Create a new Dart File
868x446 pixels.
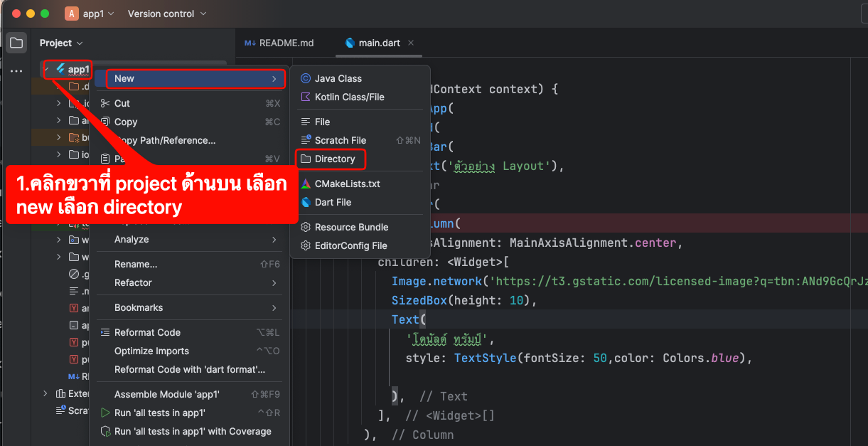tap(333, 202)
